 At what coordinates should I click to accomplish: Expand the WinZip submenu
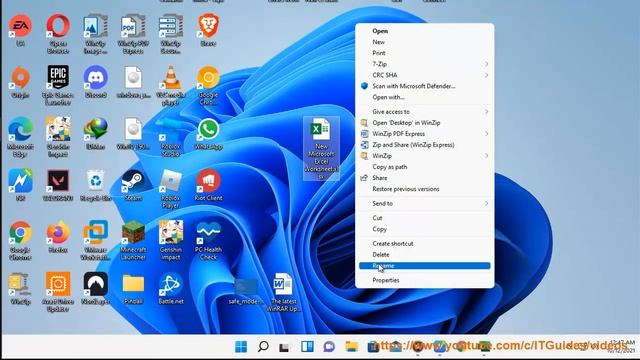(x=424, y=156)
